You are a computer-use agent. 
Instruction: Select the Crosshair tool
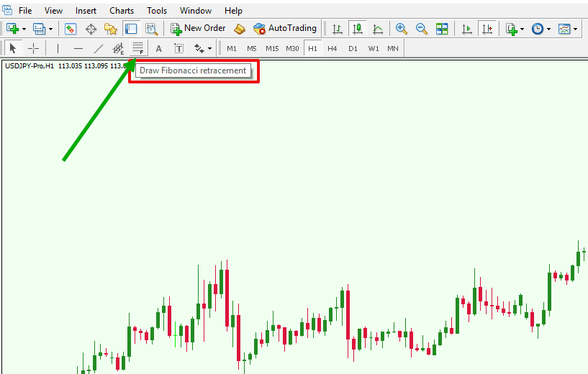(x=33, y=48)
